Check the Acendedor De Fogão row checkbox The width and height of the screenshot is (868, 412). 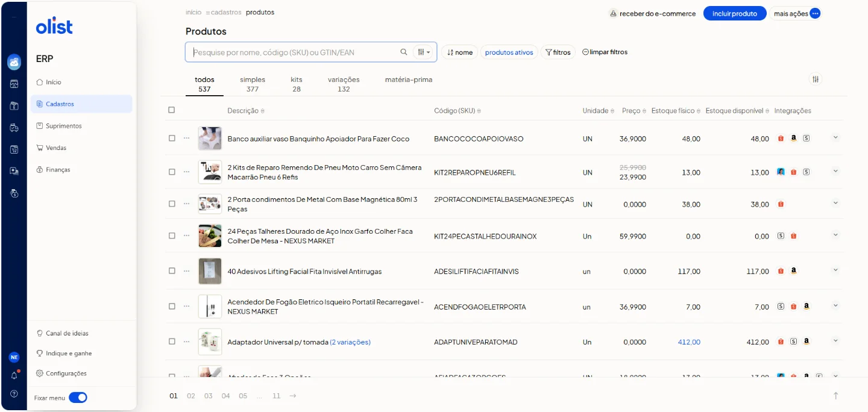pos(172,306)
